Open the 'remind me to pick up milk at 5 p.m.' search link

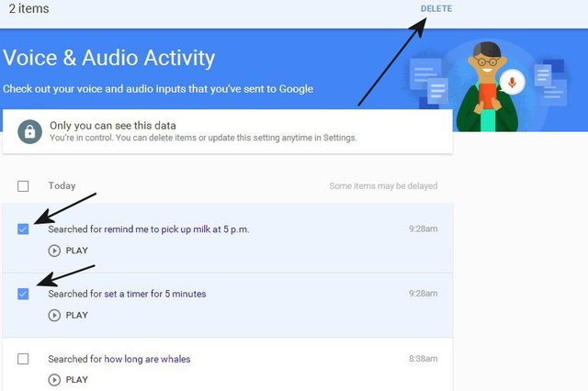(176, 229)
